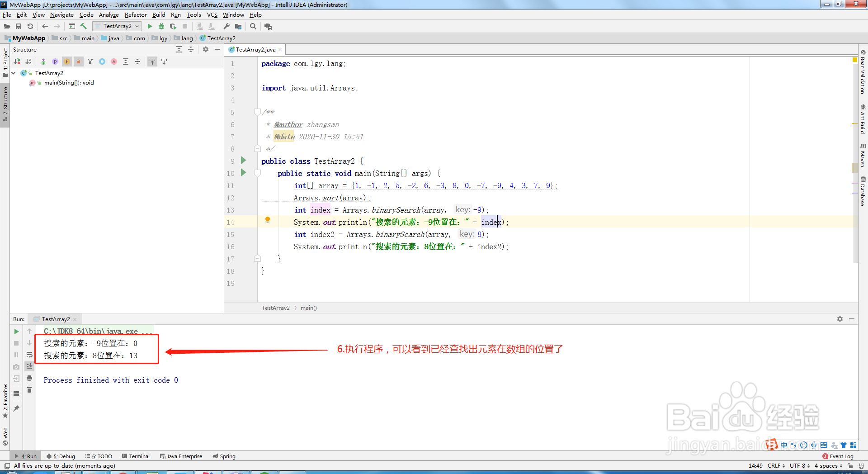Open the Structure panel gear settings
This screenshot has height=474, width=868.
click(206, 49)
